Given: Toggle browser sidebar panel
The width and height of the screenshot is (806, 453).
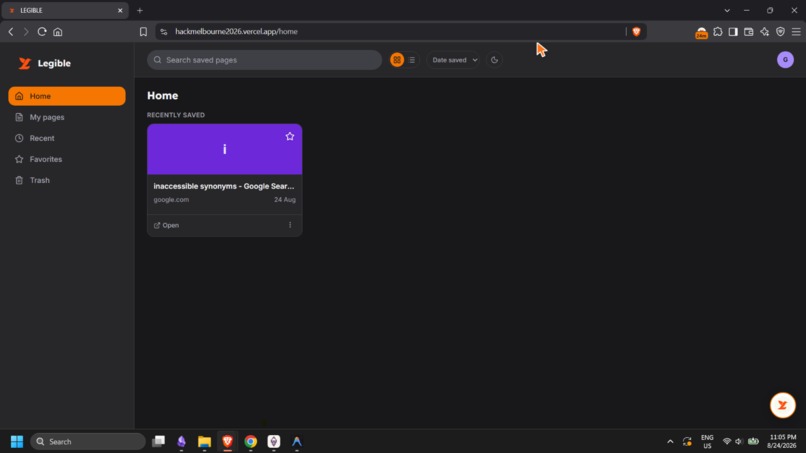Looking at the screenshot, I should [734, 32].
